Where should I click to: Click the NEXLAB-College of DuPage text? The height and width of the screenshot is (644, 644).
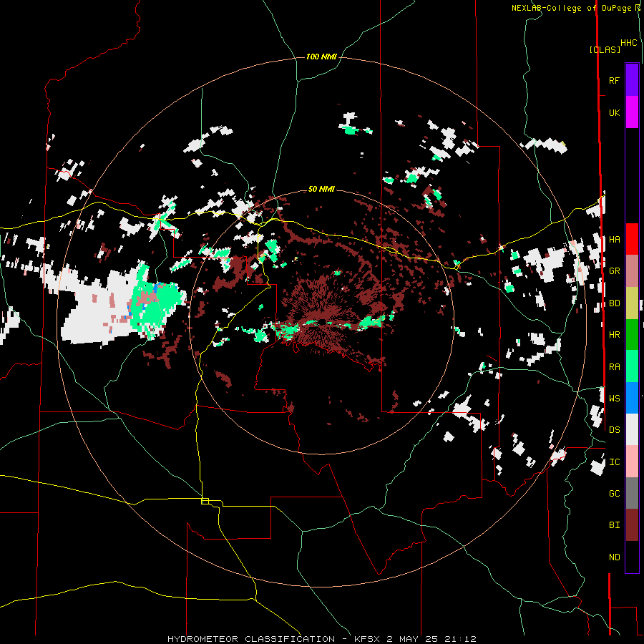coord(570,8)
